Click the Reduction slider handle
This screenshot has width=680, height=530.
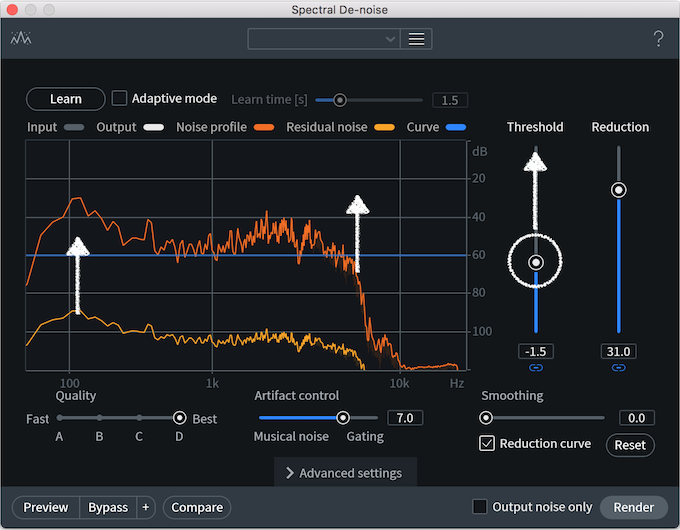618,190
